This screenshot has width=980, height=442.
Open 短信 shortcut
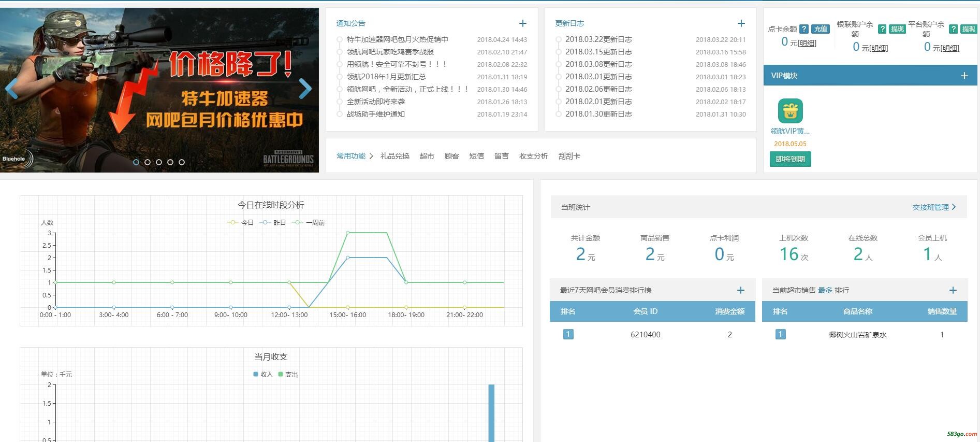pyautogui.click(x=477, y=156)
